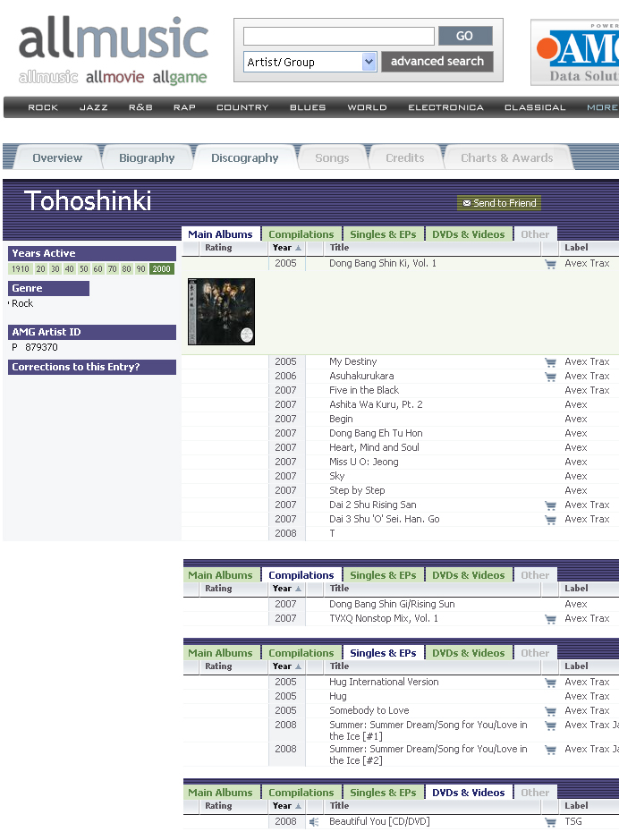Click the Dong Bang Shin Ki album cover thumbnail
Viewport: 619px width, 840px height.
point(221,312)
